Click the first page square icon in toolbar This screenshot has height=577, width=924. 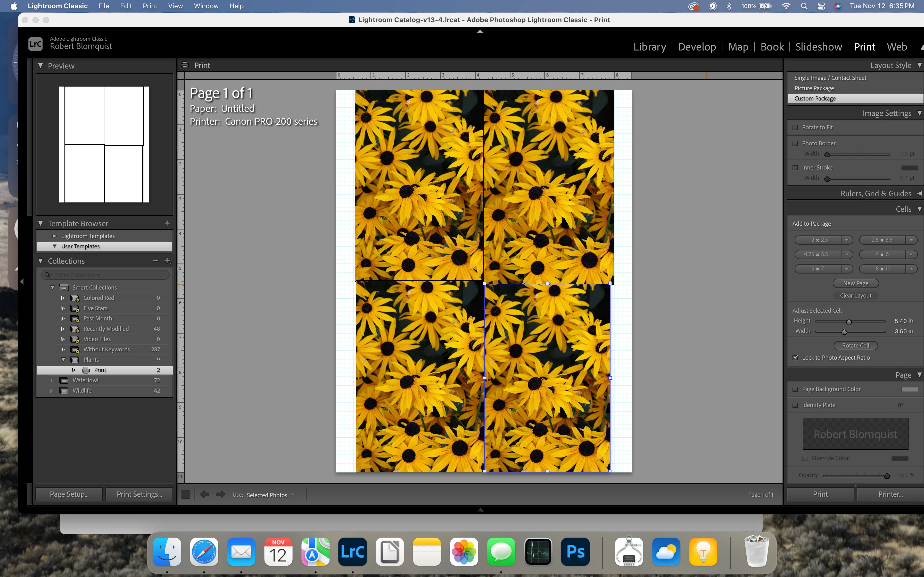(x=186, y=495)
